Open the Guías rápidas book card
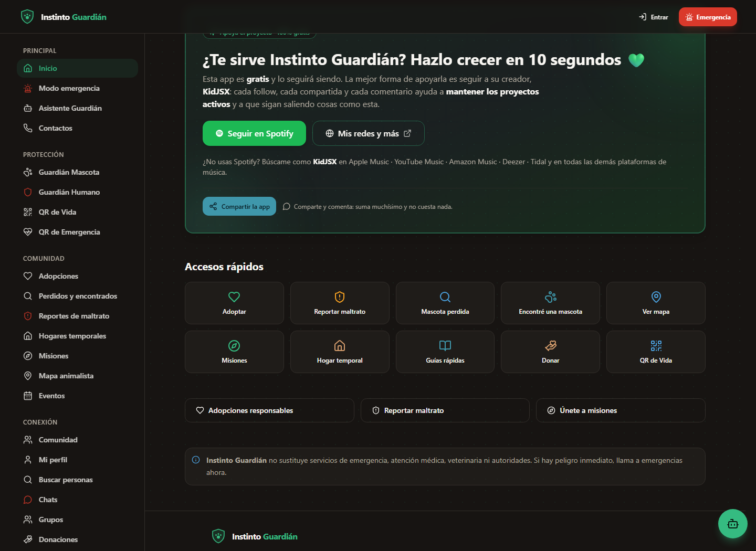The width and height of the screenshot is (756, 551). coord(445,352)
